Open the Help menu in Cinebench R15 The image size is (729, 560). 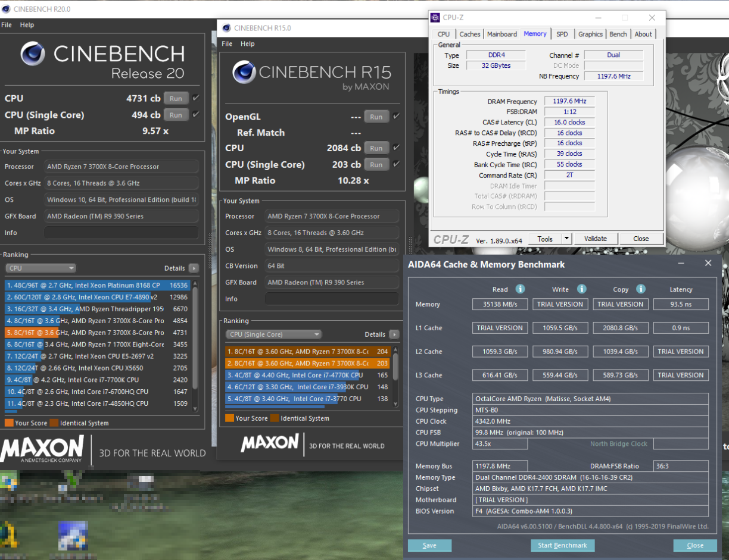248,44
